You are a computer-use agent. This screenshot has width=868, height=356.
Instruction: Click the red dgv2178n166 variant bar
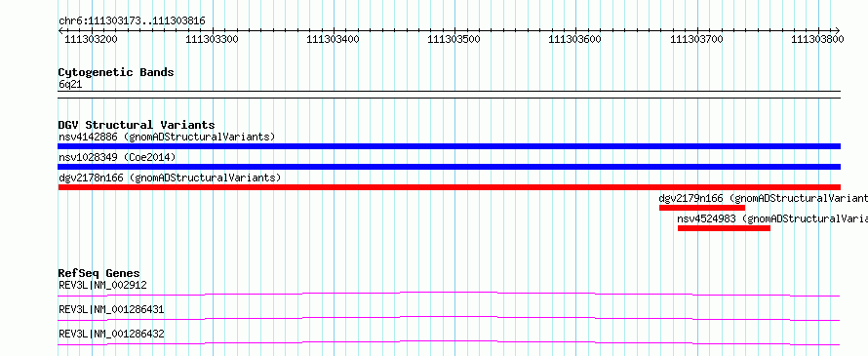[x=449, y=187]
